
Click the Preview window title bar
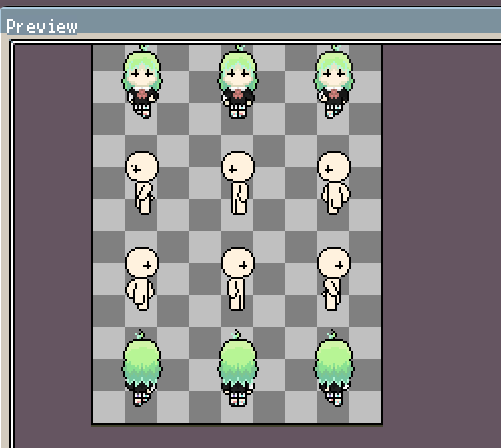tap(251, 21)
